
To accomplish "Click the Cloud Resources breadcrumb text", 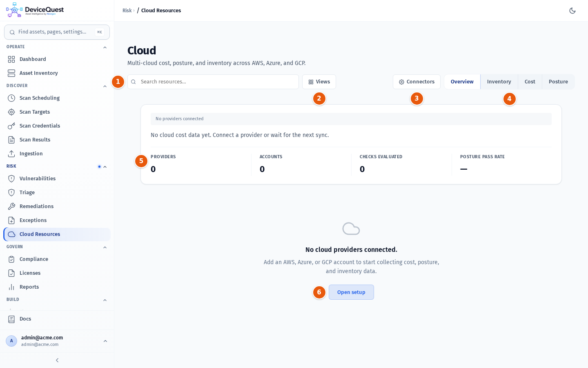I will pyautogui.click(x=161, y=11).
